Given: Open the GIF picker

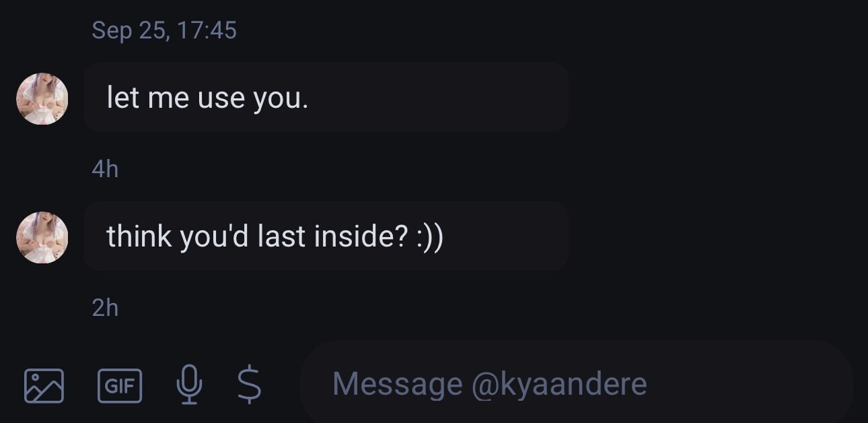Looking at the screenshot, I should coord(120,385).
